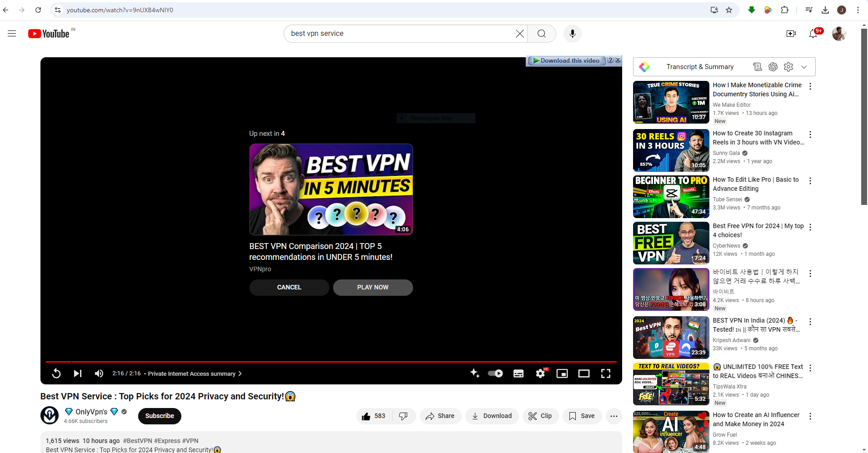This screenshot has height=453, width=868.
Task: Open the CyberNews channel link
Action: click(726, 246)
